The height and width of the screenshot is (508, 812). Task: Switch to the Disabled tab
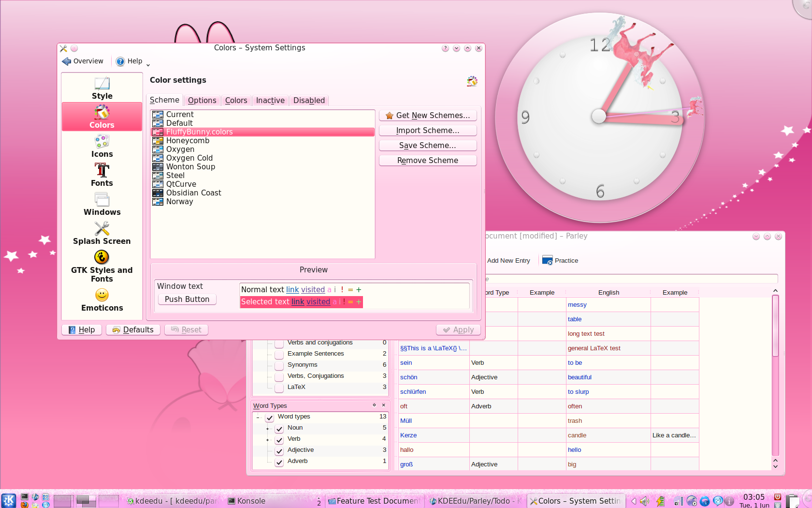(x=309, y=101)
